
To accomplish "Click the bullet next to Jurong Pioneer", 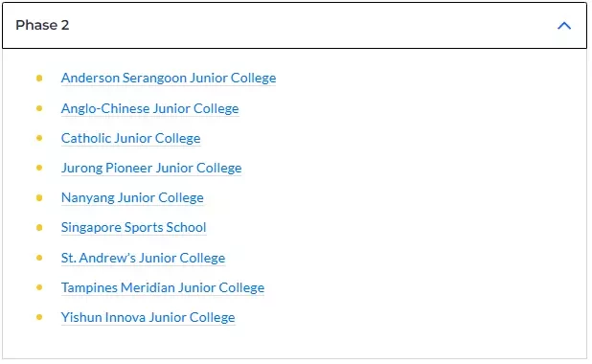I will [x=39, y=168].
